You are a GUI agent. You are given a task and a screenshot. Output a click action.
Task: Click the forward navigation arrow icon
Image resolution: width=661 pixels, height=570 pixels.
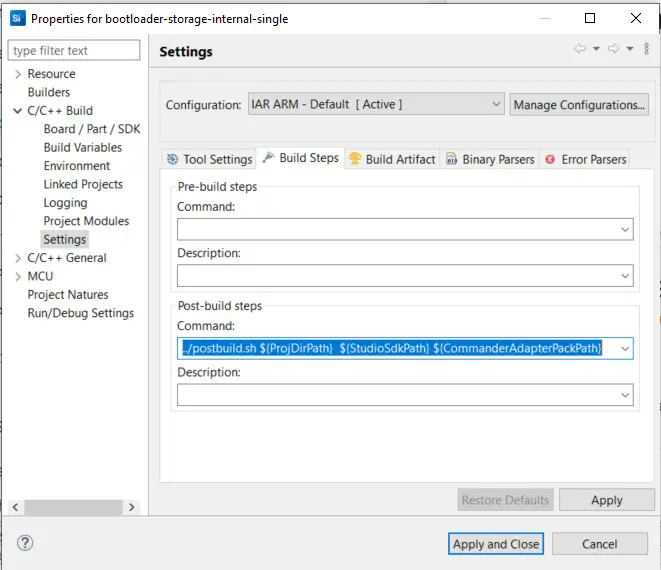(x=613, y=49)
